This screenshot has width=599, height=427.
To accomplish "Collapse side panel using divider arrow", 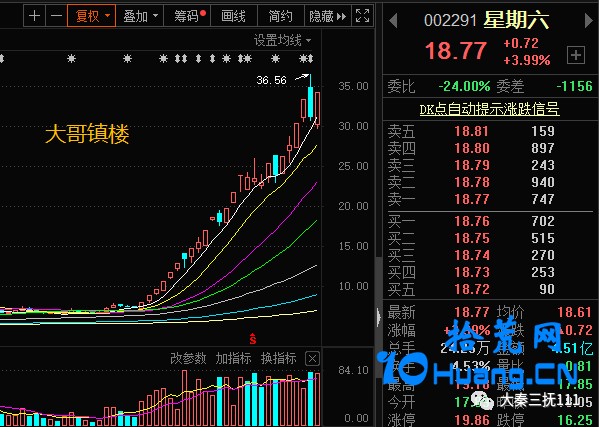I will 379,317.
